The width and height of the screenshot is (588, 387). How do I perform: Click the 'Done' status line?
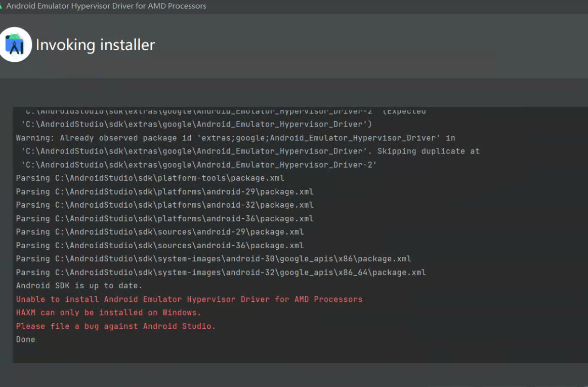(x=25, y=339)
